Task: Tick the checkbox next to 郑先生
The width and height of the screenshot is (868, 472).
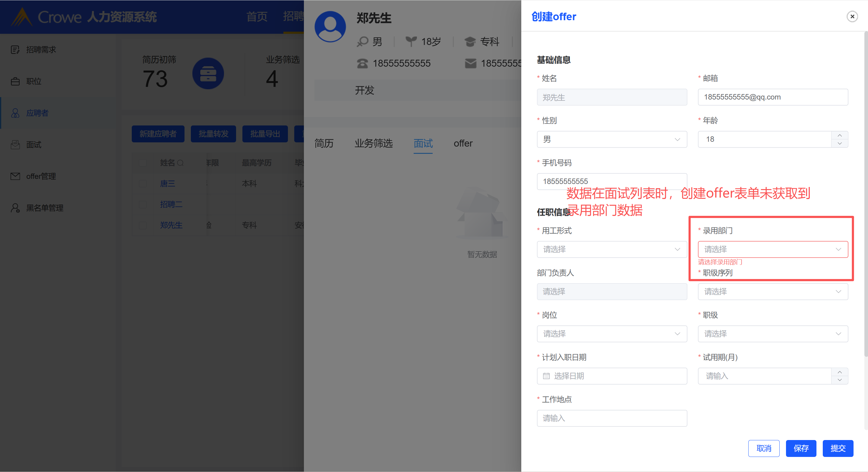Action: pyautogui.click(x=143, y=225)
